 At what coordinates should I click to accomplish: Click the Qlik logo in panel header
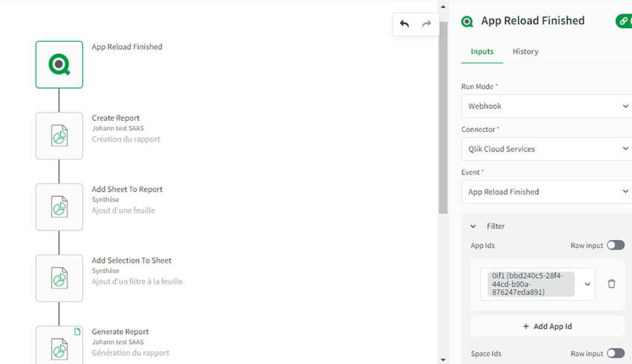coord(467,22)
